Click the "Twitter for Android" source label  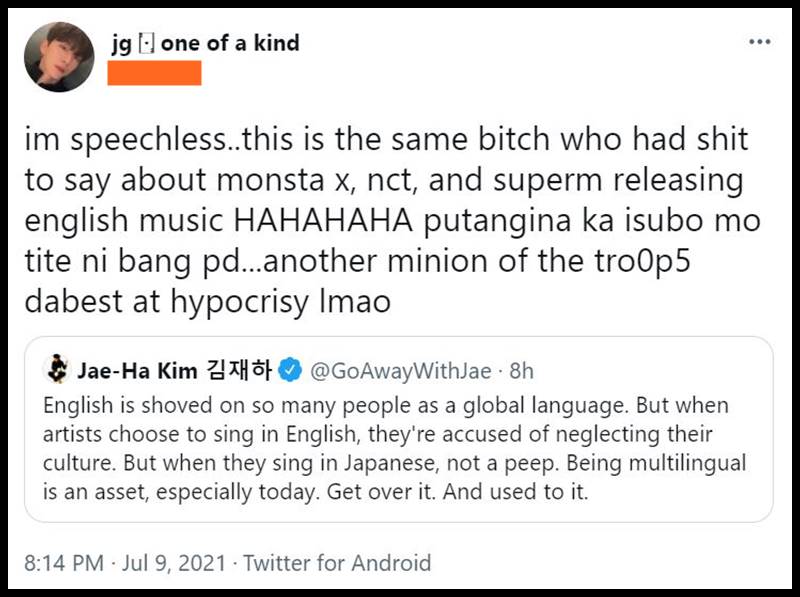[x=337, y=563]
